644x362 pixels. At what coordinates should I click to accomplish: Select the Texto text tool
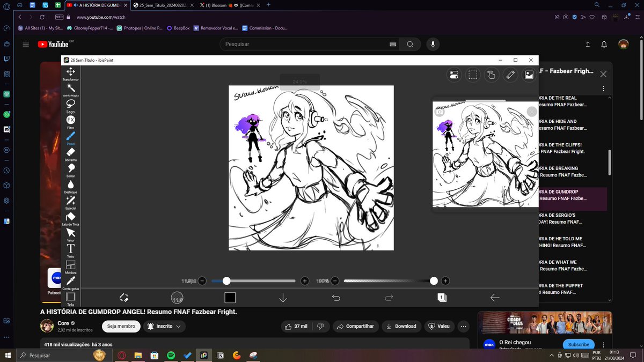(70, 250)
